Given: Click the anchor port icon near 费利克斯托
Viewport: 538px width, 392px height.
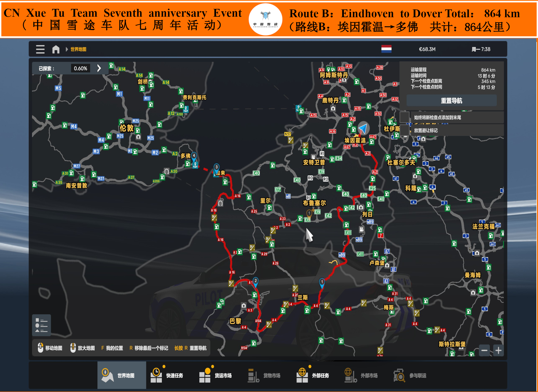Looking at the screenshot, I should point(186,109).
